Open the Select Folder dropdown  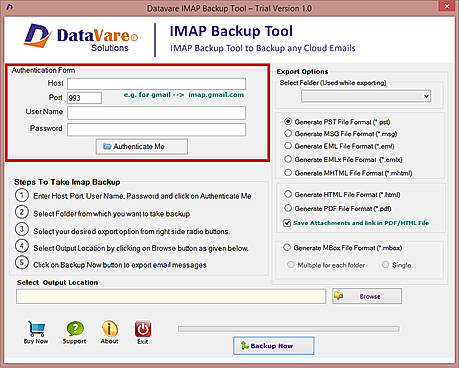(366, 96)
